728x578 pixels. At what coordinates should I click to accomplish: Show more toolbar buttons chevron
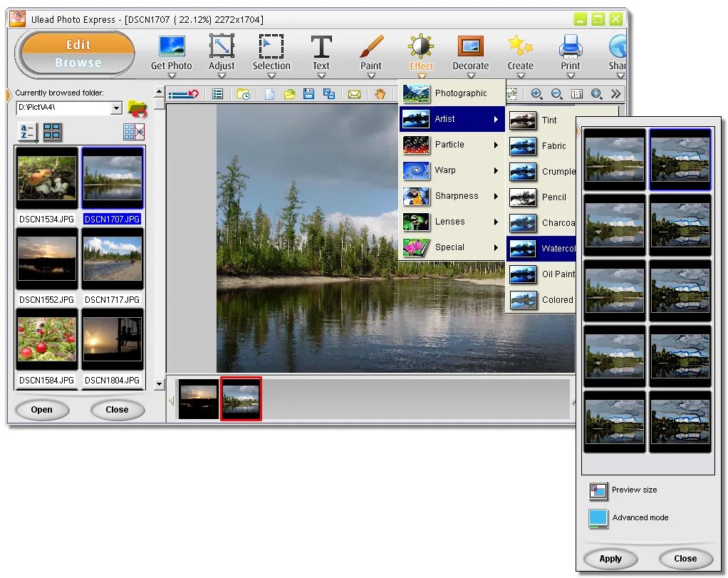click(616, 94)
